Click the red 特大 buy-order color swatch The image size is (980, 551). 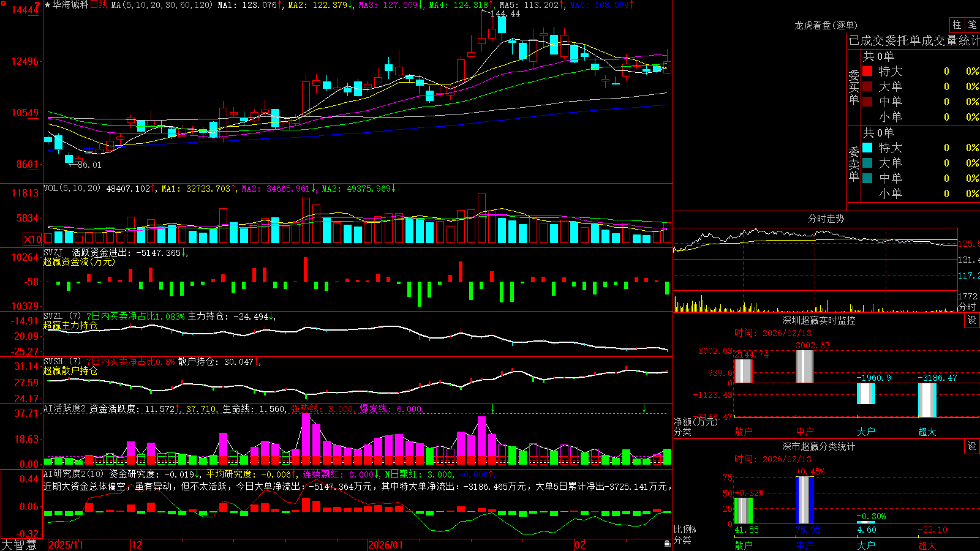[867, 71]
